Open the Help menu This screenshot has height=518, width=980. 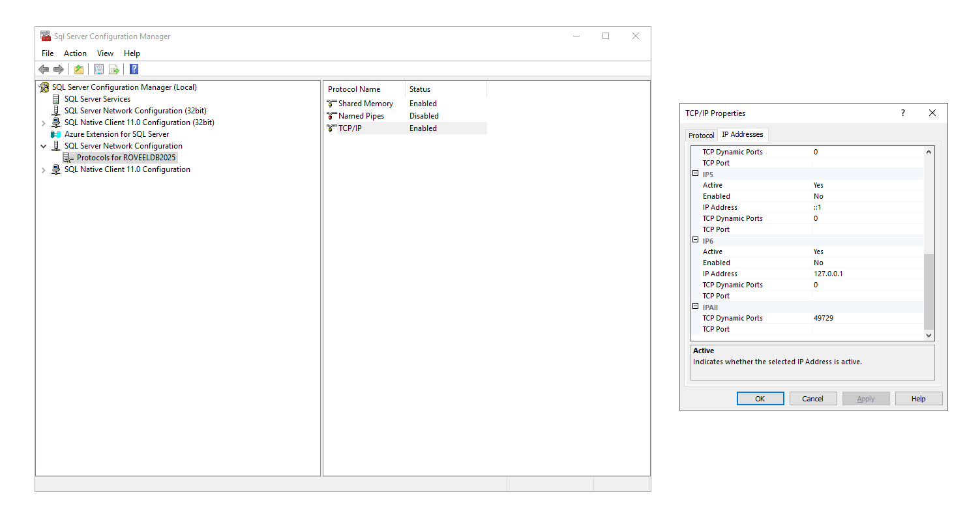[x=132, y=53]
